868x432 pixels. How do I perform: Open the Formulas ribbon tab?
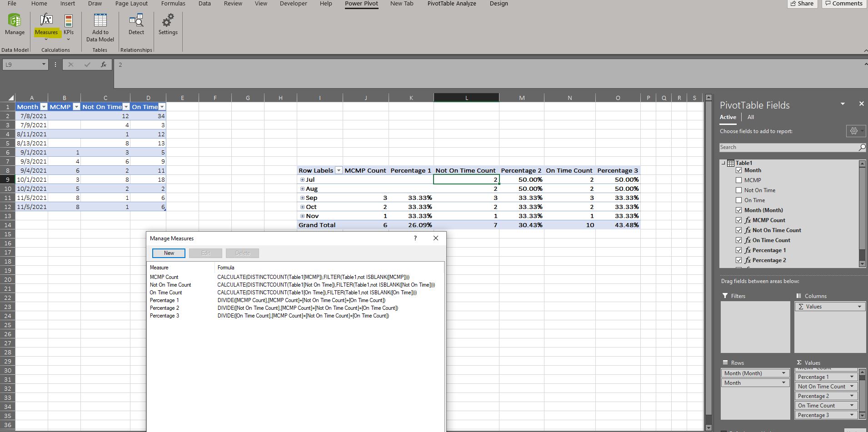point(173,4)
